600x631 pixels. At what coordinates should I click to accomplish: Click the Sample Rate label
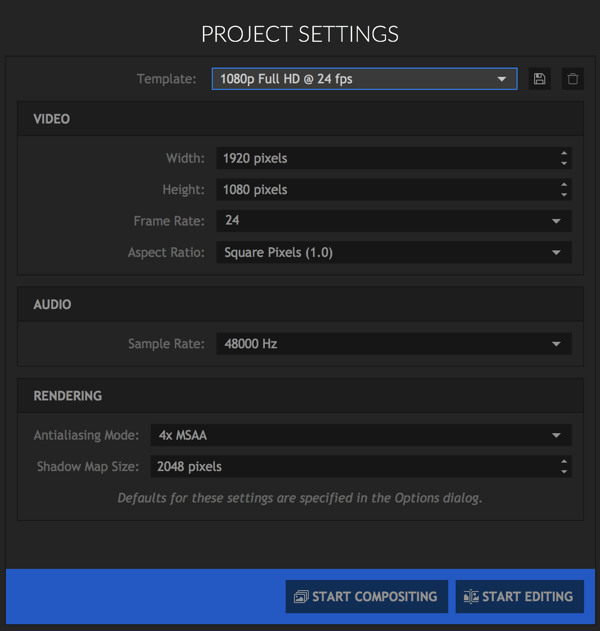click(166, 344)
